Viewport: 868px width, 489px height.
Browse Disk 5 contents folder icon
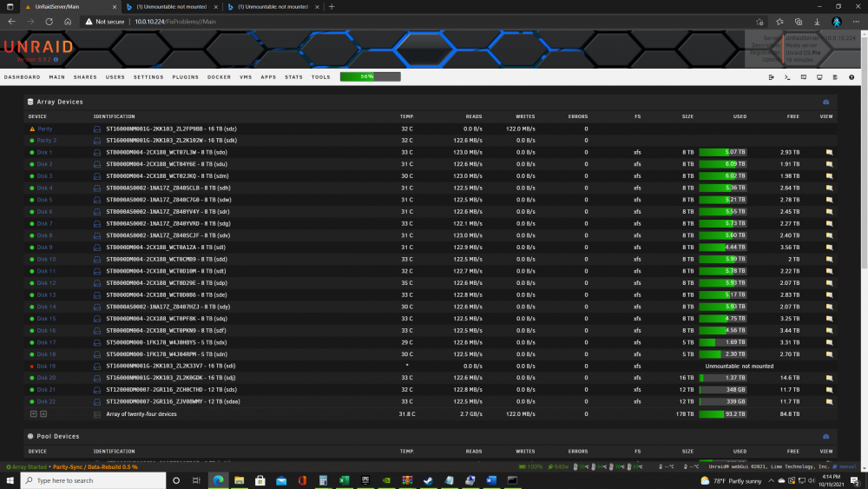[829, 200]
